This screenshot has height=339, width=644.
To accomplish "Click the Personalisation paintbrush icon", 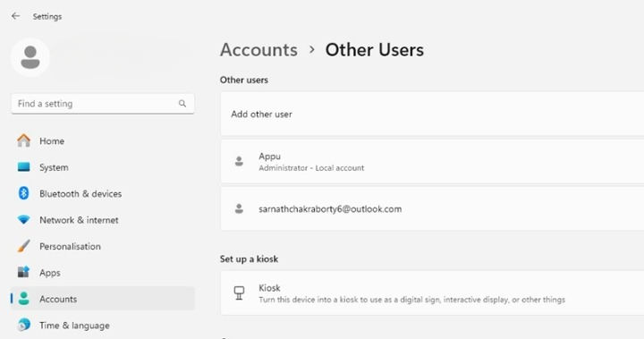I will pyautogui.click(x=23, y=246).
